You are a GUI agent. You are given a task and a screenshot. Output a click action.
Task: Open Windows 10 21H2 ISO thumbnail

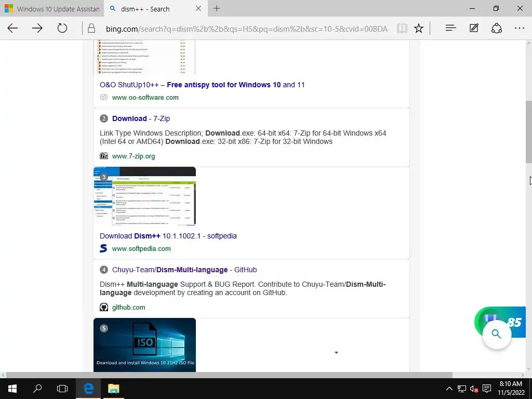pos(144,345)
